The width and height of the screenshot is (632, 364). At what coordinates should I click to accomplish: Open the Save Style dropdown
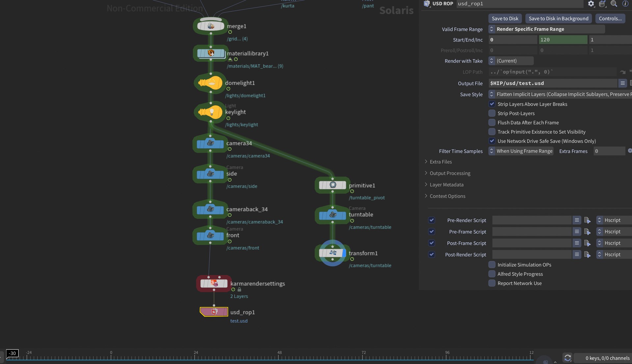(x=560, y=94)
